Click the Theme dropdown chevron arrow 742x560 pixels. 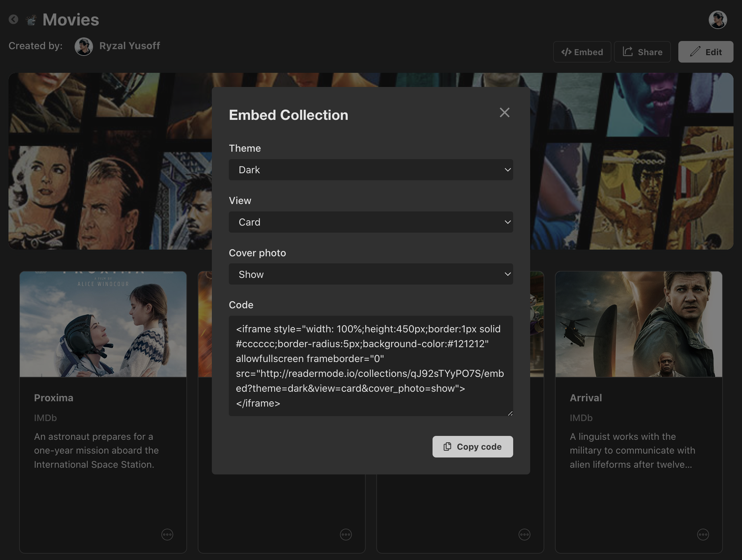coord(508,170)
